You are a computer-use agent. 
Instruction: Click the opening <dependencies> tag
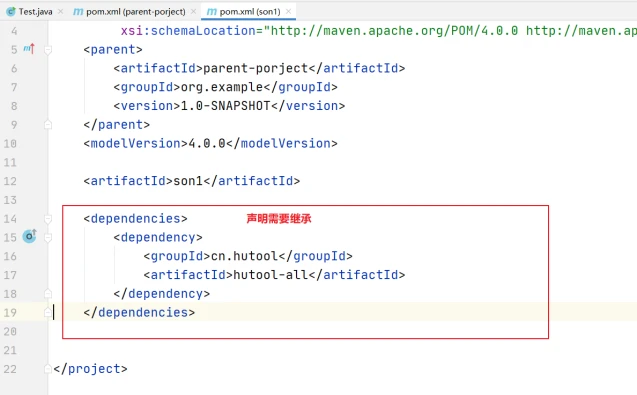click(x=135, y=219)
